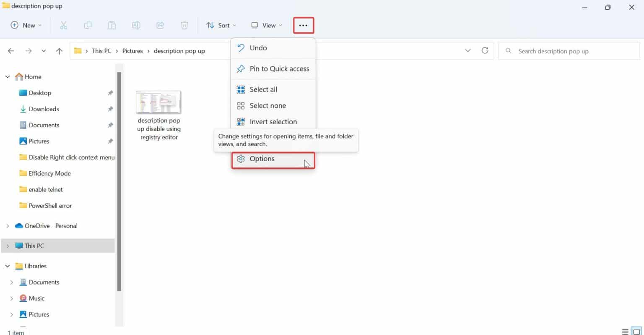Click Invert selection in the menu
The width and height of the screenshot is (644, 335).
point(273,122)
